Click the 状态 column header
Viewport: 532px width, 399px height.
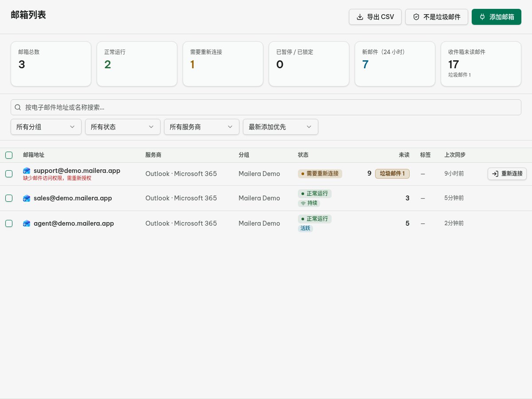303,155
